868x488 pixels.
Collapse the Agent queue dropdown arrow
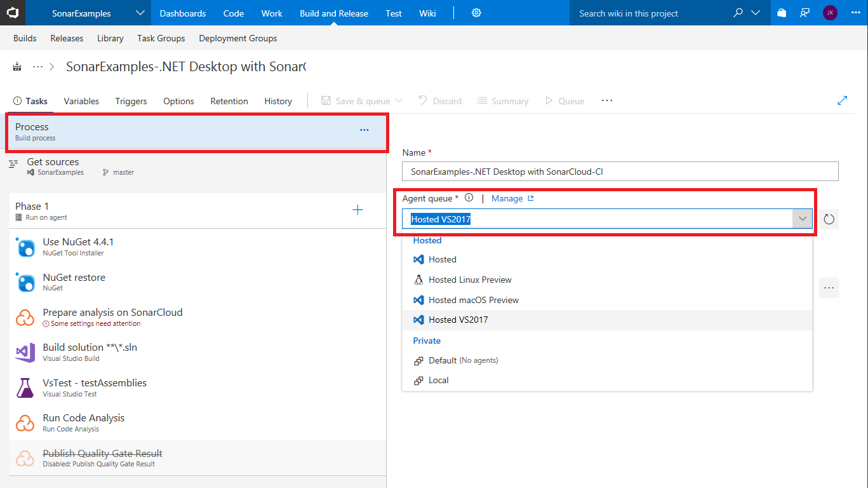click(803, 219)
